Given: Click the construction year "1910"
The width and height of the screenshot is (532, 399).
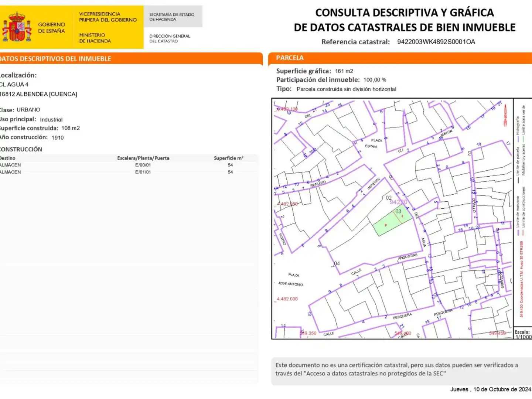Looking at the screenshot, I should pos(58,137).
